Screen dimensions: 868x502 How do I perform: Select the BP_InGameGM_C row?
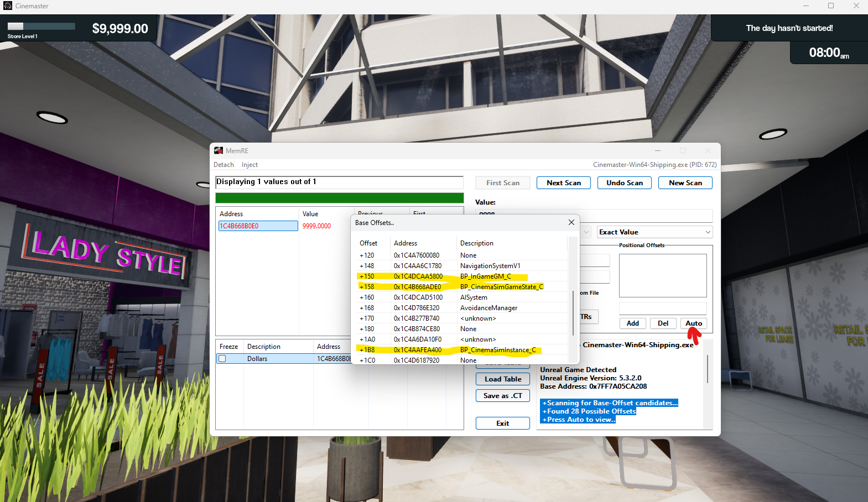click(x=462, y=276)
